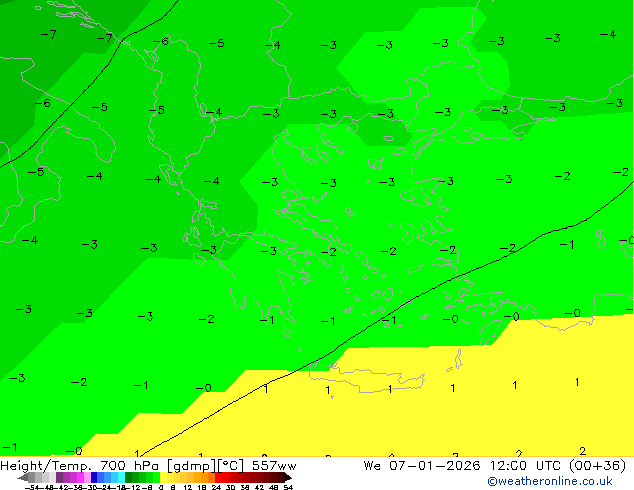Click the 12:00 UTC (00+36) time label
The height and width of the screenshot is (490, 634).
558,466
